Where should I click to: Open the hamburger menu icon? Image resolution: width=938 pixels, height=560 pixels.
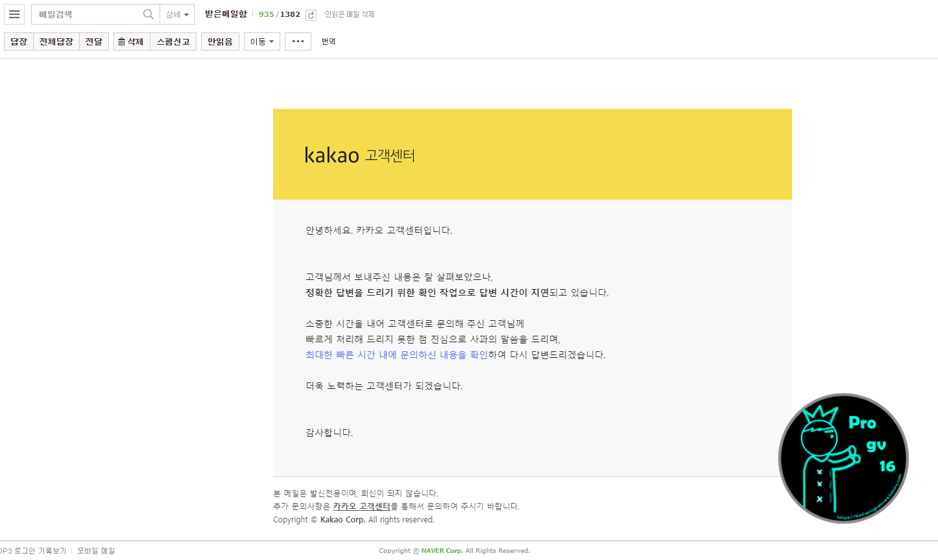pyautogui.click(x=14, y=14)
